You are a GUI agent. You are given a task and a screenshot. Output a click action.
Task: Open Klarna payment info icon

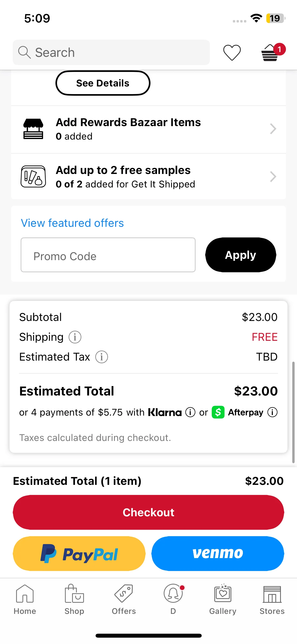[190, 412]
